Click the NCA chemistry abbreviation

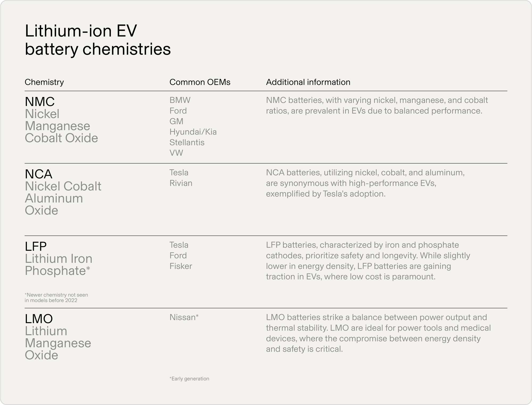(39, 174)
